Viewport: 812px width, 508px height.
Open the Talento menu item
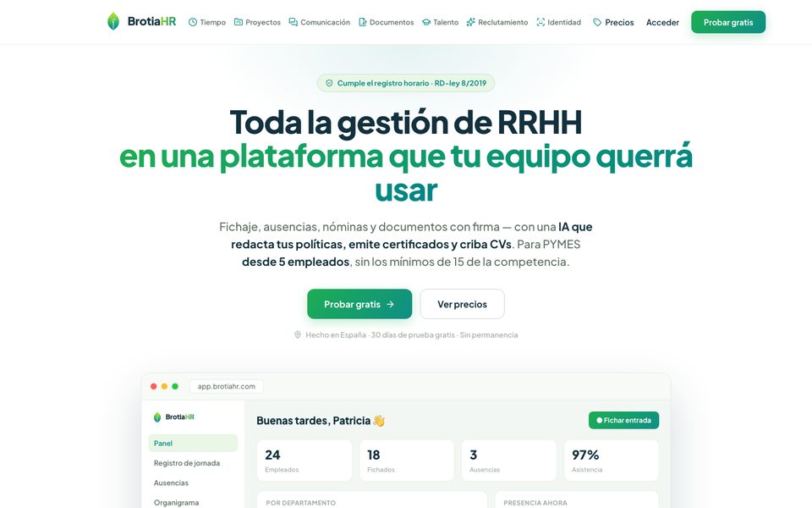440,22
